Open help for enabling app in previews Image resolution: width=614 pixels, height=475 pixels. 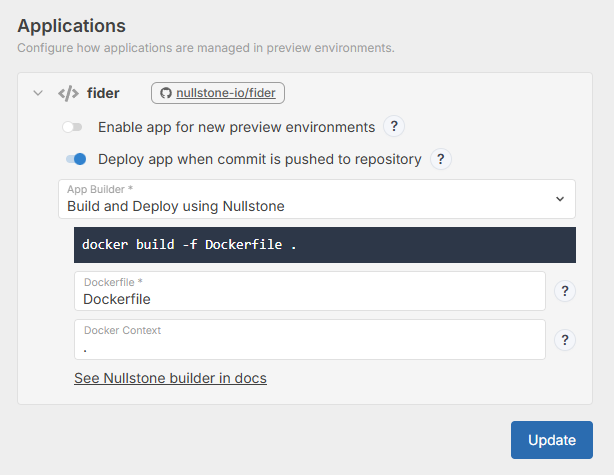point(395,127)
